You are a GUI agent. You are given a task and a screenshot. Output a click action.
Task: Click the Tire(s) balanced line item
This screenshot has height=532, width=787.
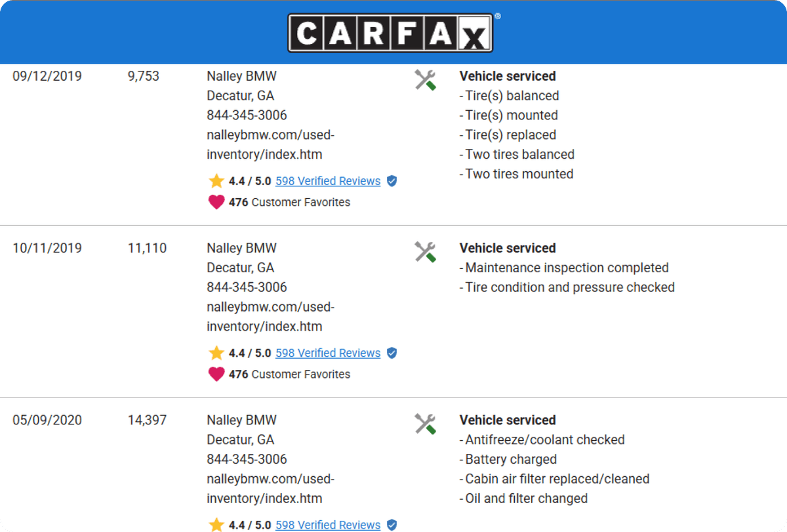click(x=509, y=96)
